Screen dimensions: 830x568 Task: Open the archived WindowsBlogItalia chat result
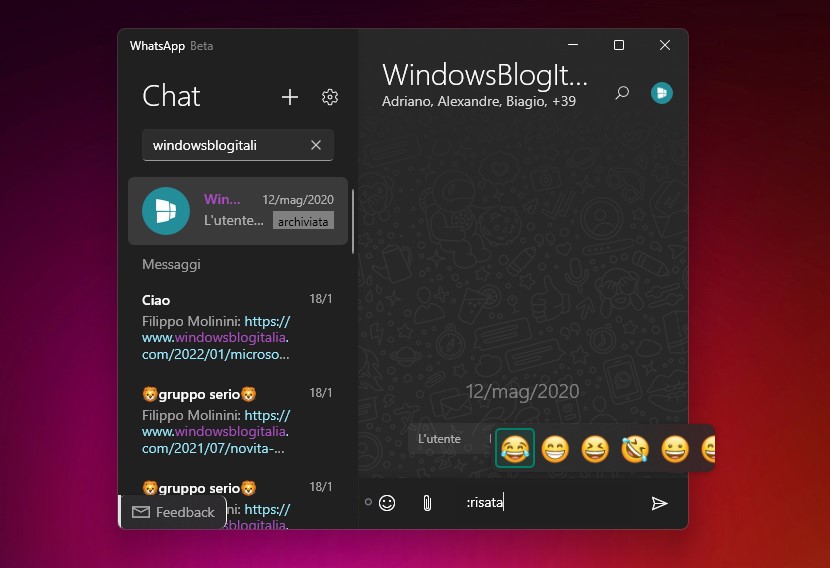pyautogui.click(x=238, y=211)
